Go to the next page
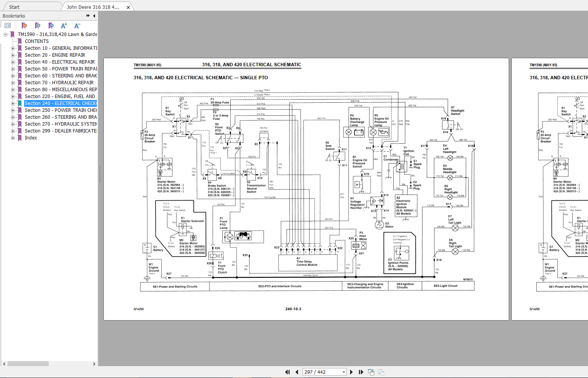Image resolution: width=588 pixels, height=378 pixels. point(351,372)
